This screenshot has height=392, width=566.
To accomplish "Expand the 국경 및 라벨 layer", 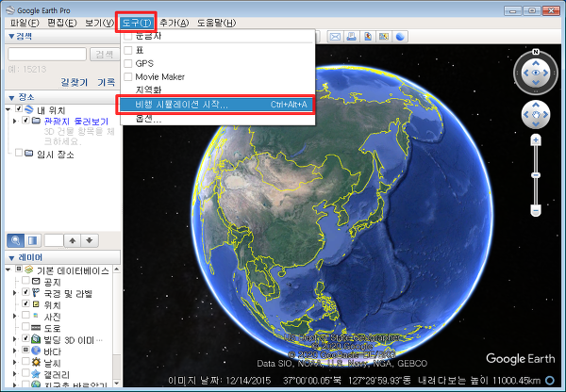I will pyautogui.click(x=15, y=292).
